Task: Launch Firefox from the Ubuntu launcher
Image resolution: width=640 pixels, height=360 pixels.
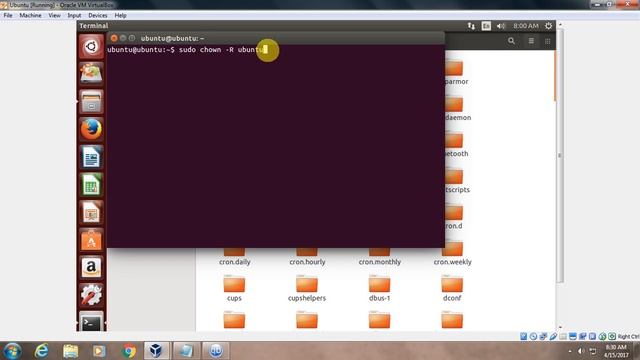Action: (91, 129)
